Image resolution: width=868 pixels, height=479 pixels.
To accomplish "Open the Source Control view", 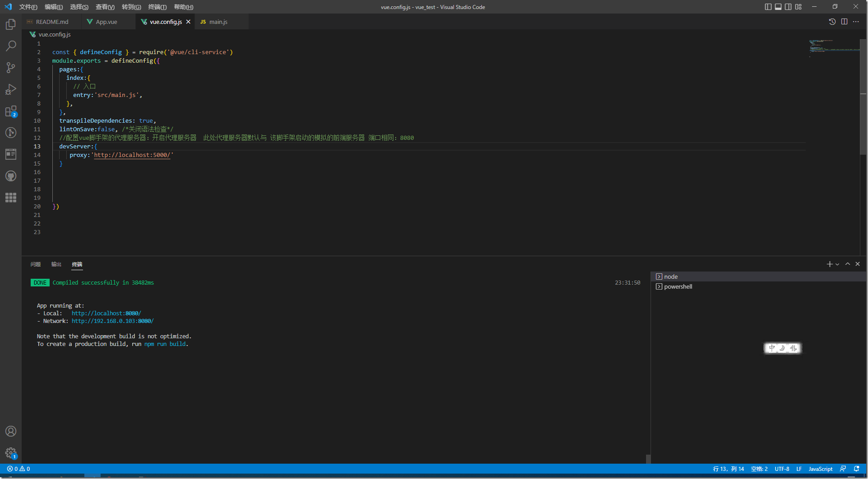I will click(11, 68).
